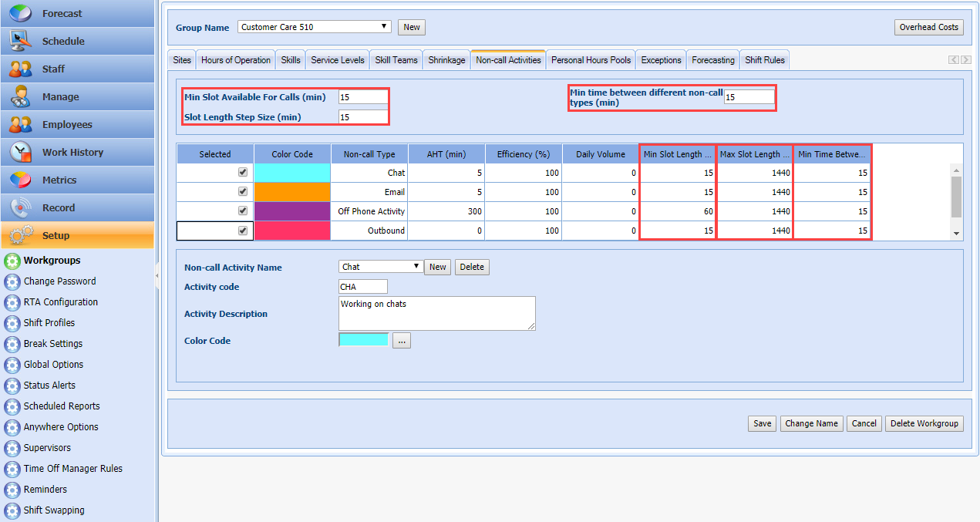This screenshot has width=980, height=522.
Task: Click the Staff people icon
Action: tap(20, 69)
